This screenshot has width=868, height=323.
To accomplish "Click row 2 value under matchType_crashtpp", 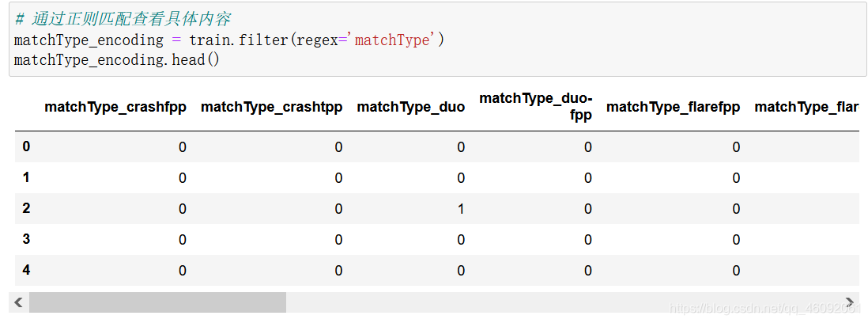I will tap(338, 210).
